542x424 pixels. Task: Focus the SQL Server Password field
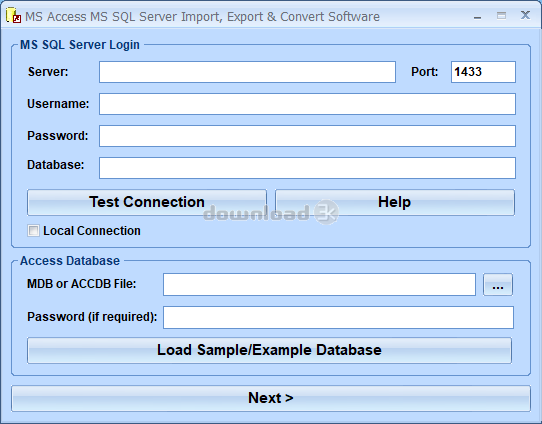click(307, 136)
